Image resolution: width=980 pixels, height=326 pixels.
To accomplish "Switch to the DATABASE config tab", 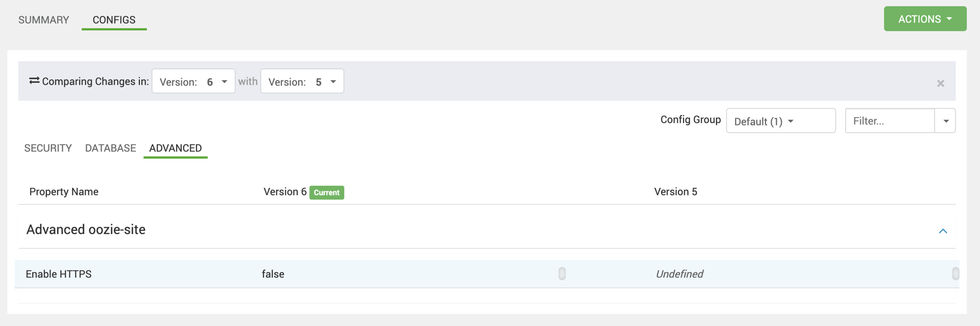I will [110, 148].
